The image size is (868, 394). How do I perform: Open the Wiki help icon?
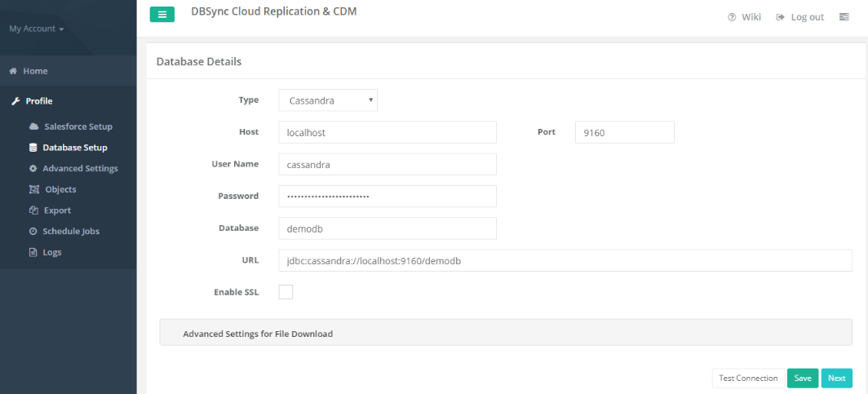[732, 17]
